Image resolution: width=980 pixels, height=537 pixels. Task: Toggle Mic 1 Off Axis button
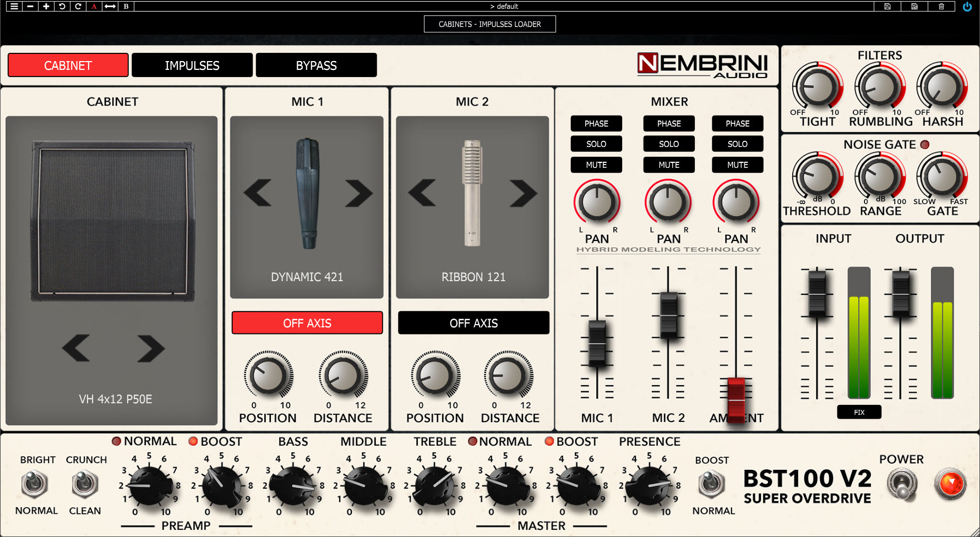307,323
